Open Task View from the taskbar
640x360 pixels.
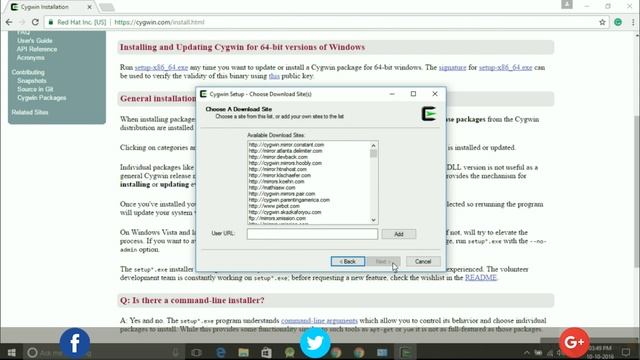[x=196, y=352]
